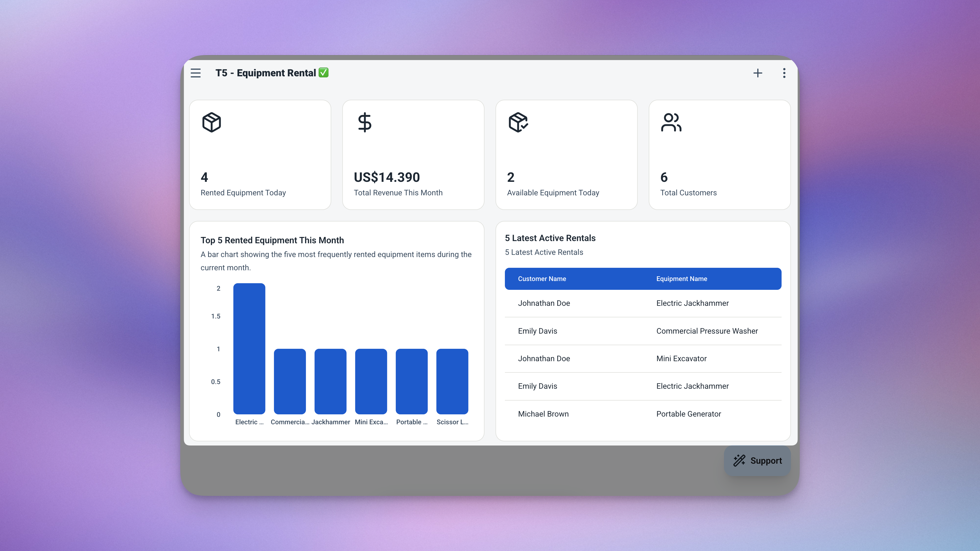Screen dimensions: 980x551
Task: Click the Rented Equipment Today stat card
Action: pyautogui.click(x=260, y=155)
